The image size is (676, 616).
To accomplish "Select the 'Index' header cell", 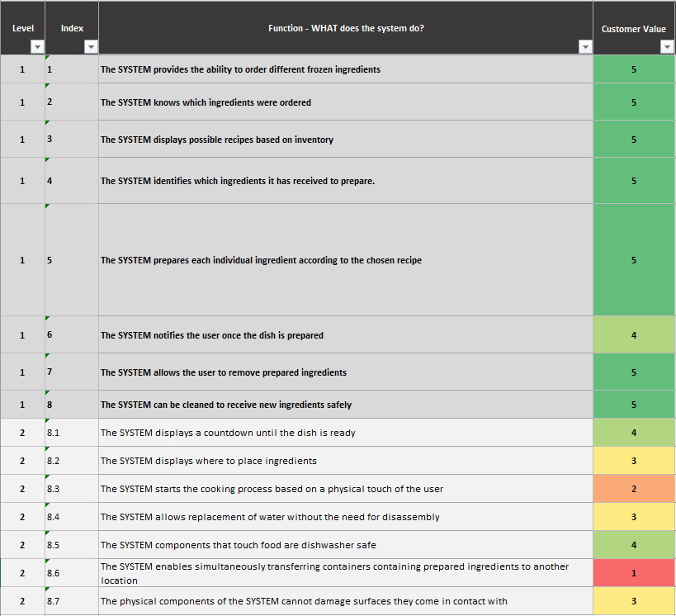I will point(72,28).
